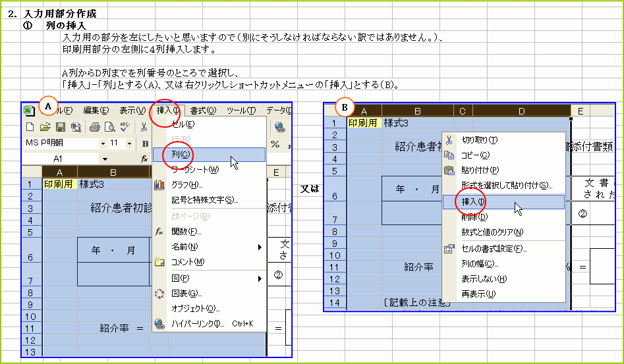Viewport: 624px width, 364px height.
Task: Click the 紹介率 cell in screenshot B
Action: click(418, 267)
